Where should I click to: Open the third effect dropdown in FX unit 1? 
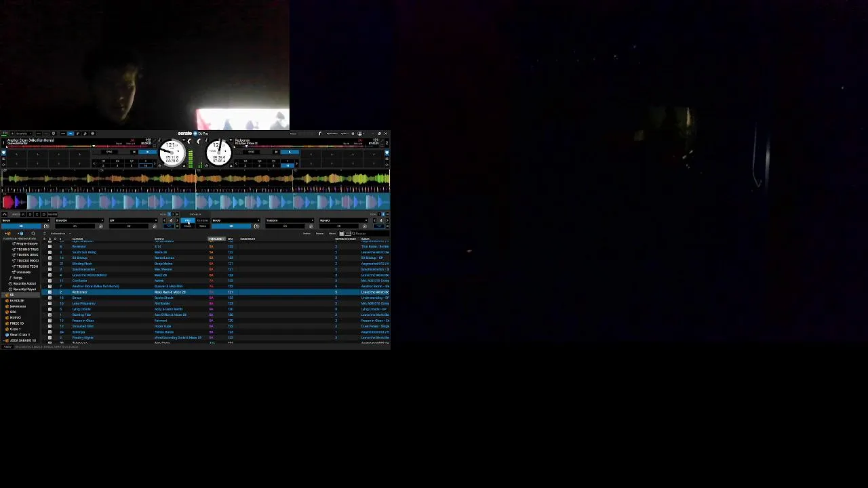point(133,220)
